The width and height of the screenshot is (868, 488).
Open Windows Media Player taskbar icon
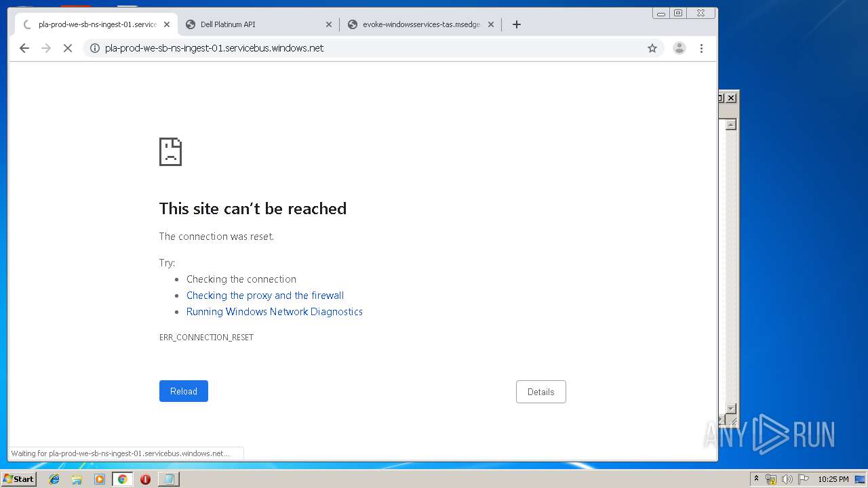(100, 479)
